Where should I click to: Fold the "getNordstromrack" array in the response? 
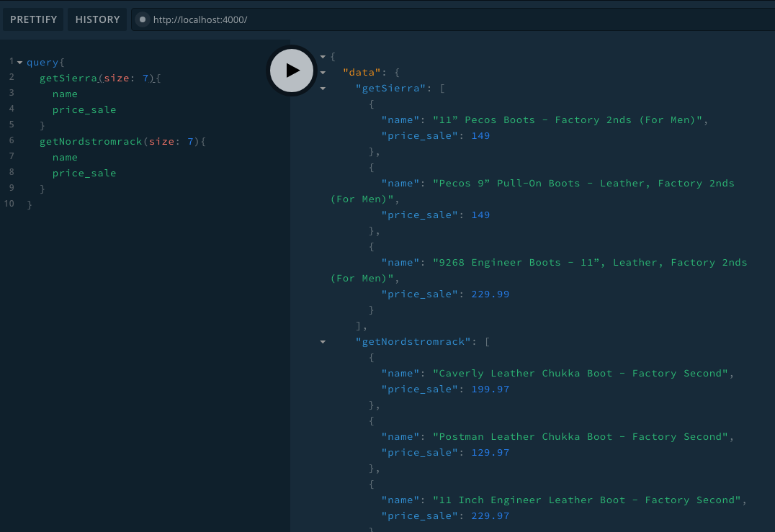(323, 342)
